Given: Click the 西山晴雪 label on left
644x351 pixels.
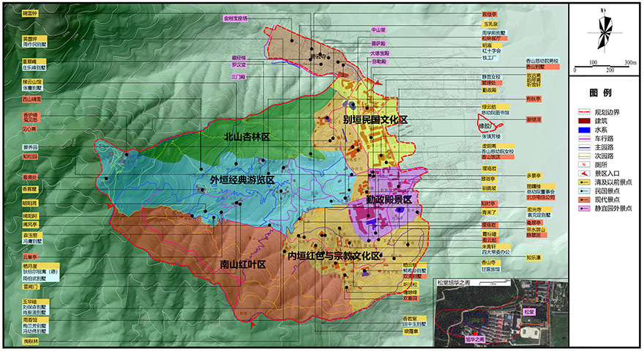Looking at the screenshot, I should click(32, 97).
